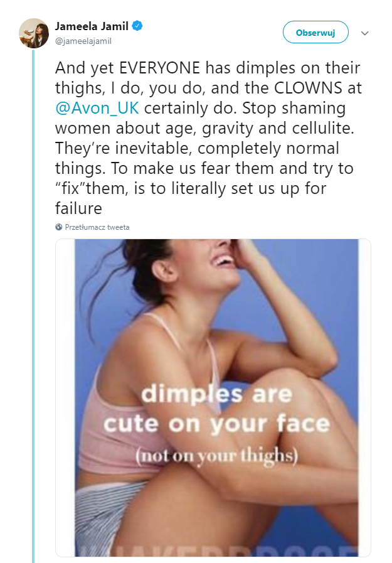Click the globe icon beside Przetłumacz tweeta
392x563 pixels.
pyautogui.click(x=59, y=227)
